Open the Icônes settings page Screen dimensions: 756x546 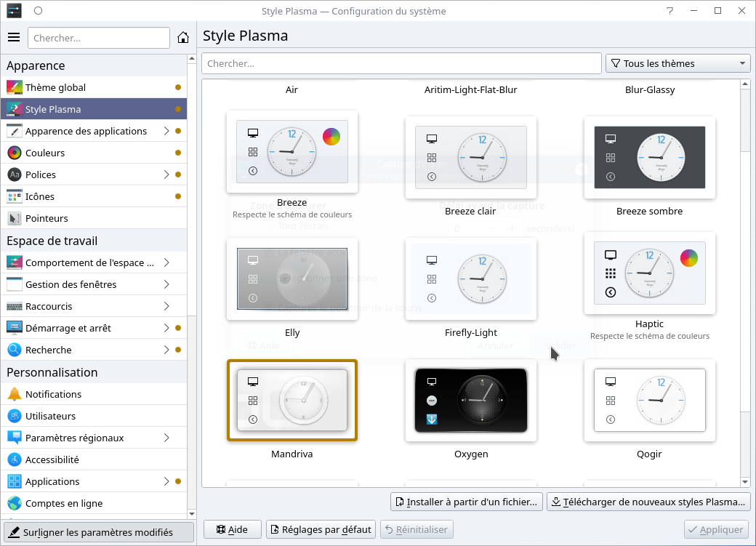(94, 196)
